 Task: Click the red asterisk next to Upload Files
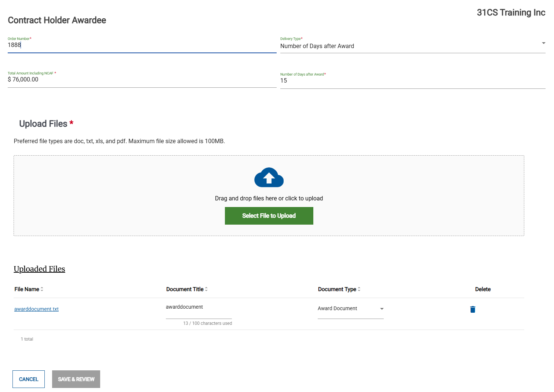(70, 122)
